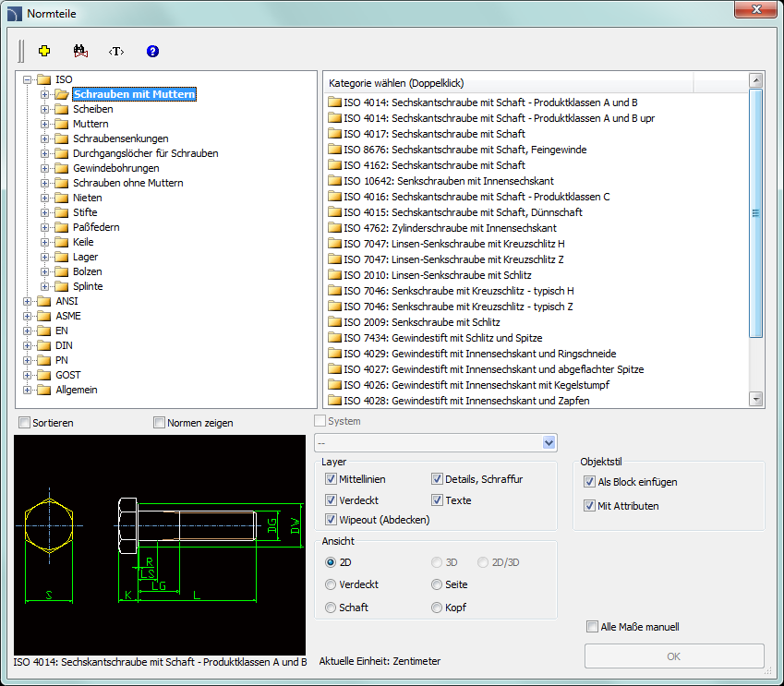
Task: Click the OK button
Action: coord(674,656)
